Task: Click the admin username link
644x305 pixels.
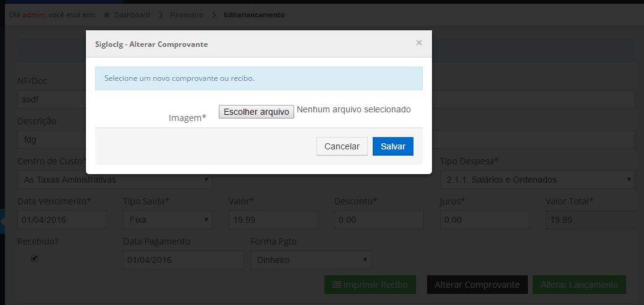Action: [x=33, y=15]
